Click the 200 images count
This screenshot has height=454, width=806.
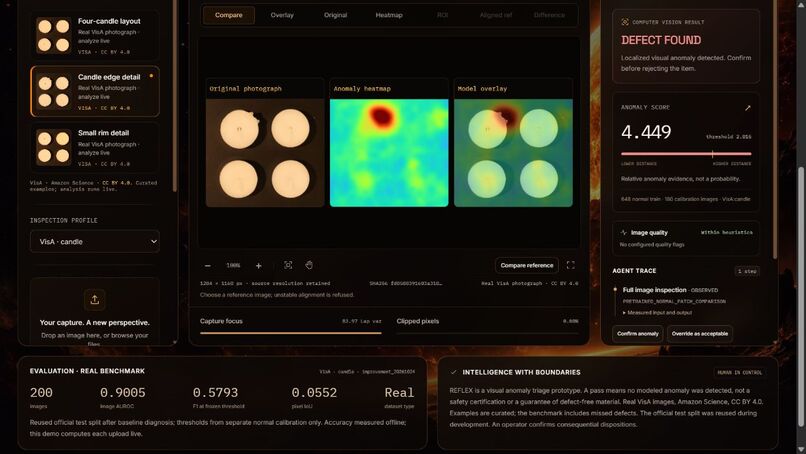[41, 393]
